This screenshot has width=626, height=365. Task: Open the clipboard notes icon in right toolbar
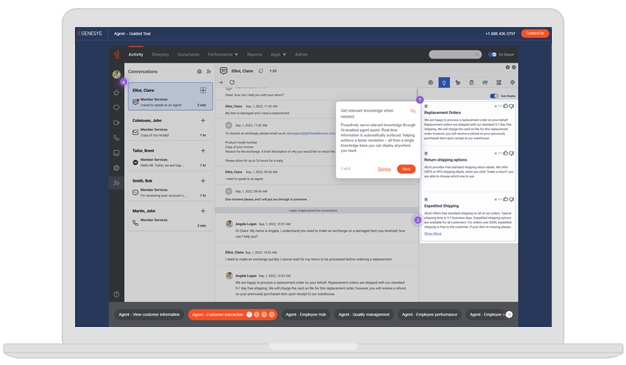tap(471, 82)
